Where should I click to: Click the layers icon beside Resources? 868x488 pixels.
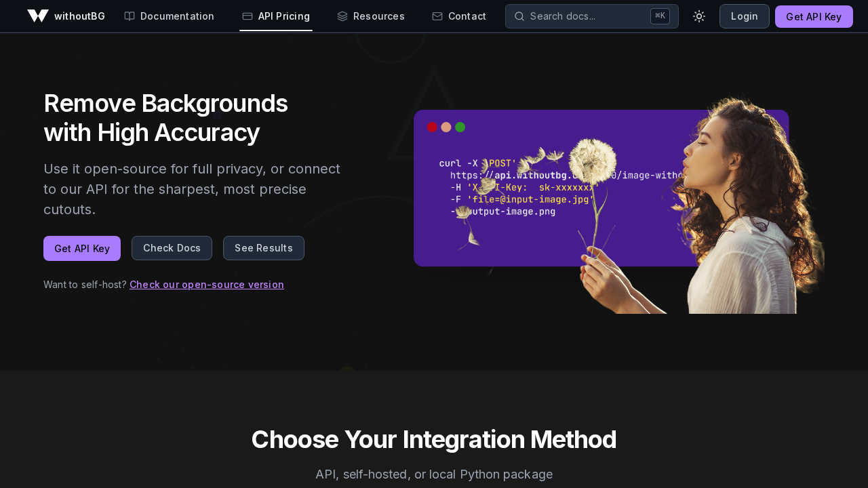point(343,16)
